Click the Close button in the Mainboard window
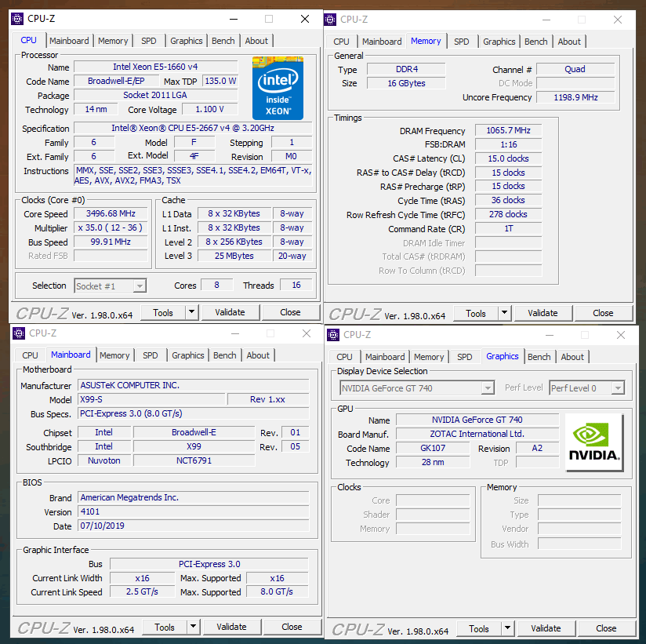The width and height of the screenshot is (646, 644). [x=292, y=627]
